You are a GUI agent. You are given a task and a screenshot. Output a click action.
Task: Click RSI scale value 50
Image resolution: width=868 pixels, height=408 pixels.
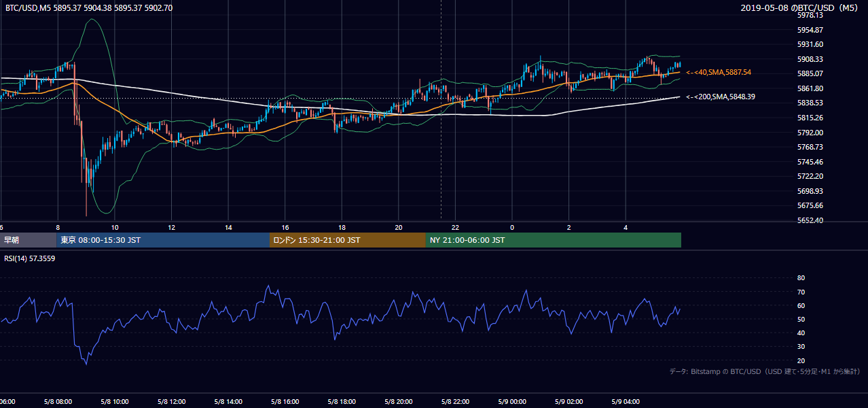click(x=801, y=319)
